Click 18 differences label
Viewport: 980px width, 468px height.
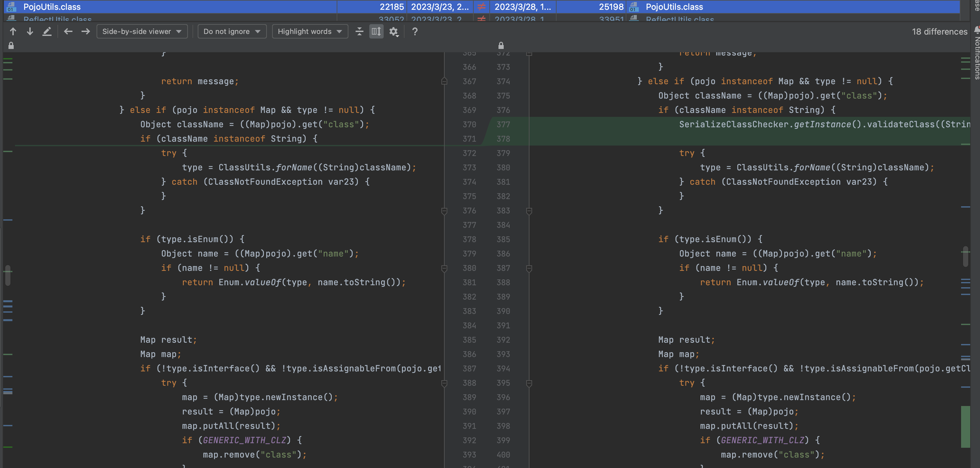point(939,32)
